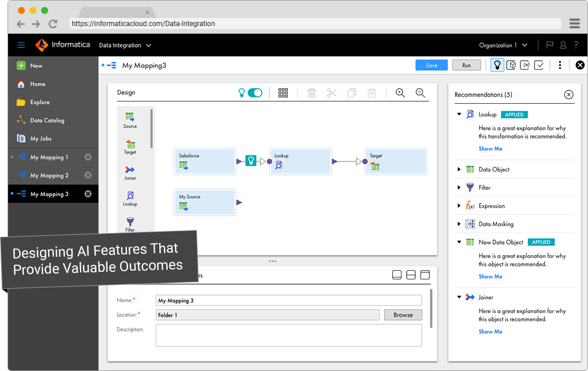Image resolution: width=588 pixels, height=371 pixels.
Task: Switch to My Mapping 2 tab
Action: (49, 176)
